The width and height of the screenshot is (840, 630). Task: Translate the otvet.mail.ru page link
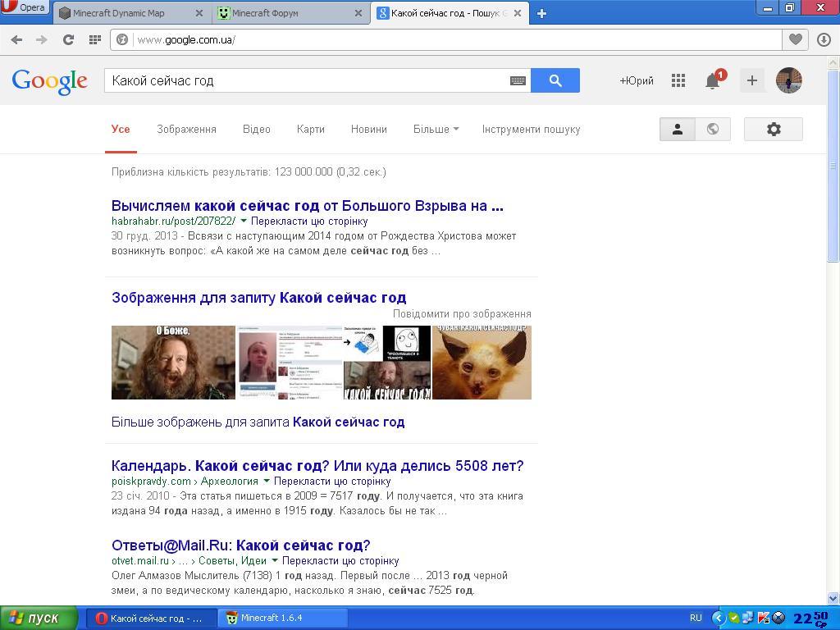click(340, 561)
